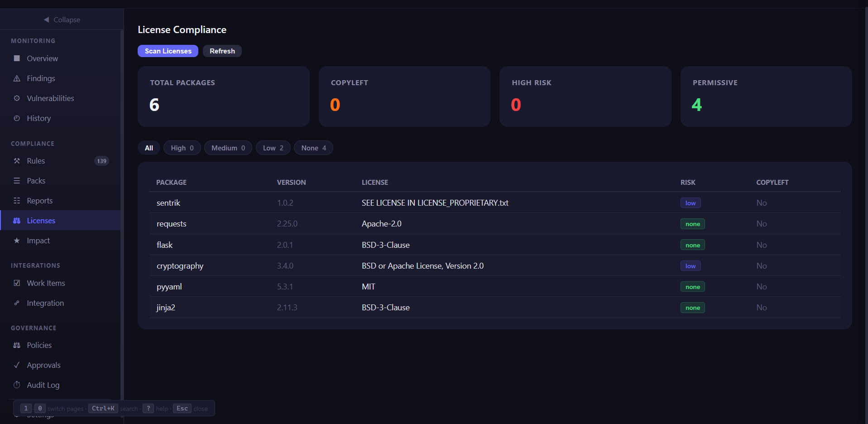The height and width of the screenshot is (424, 868).
Task: Select the requests package name
Action: coord(172,224)
